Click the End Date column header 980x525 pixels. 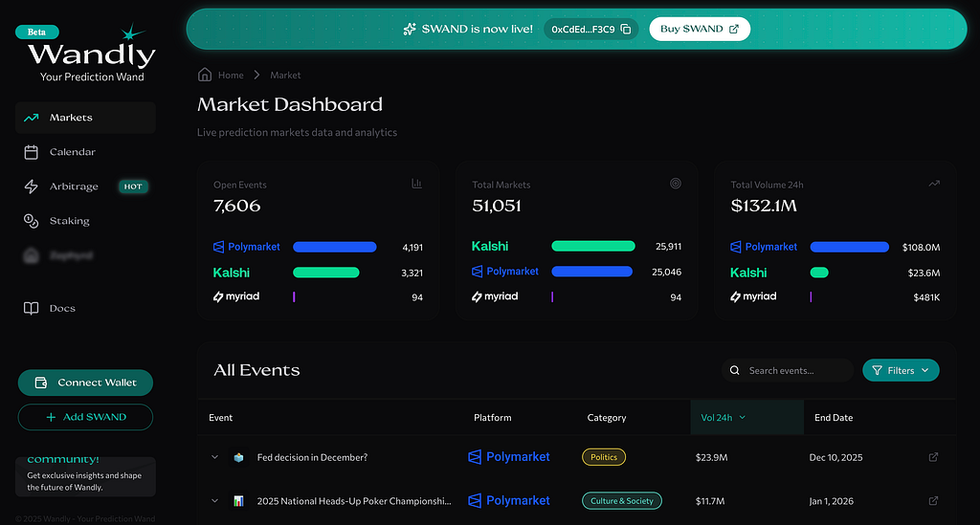coord(834,418)
